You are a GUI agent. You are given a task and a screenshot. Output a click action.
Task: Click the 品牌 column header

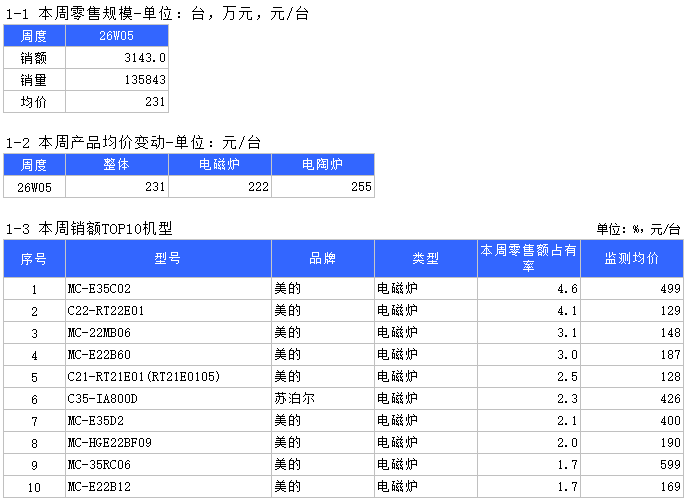point(322,258)
